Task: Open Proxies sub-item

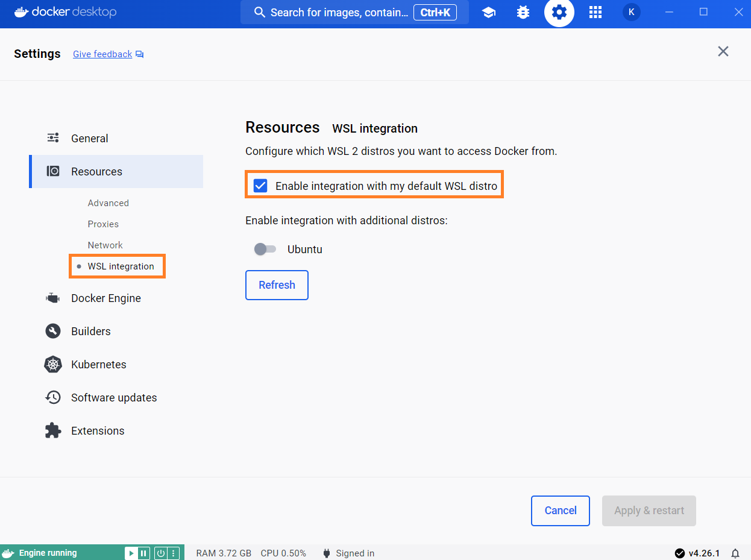Action: (103, 224)
